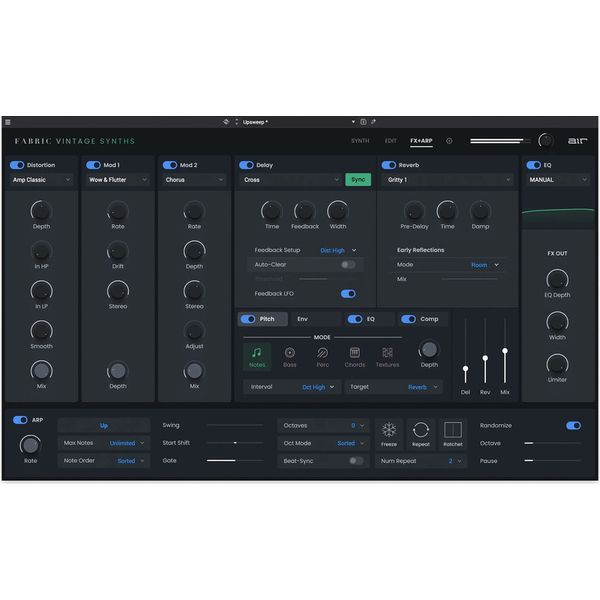Enable the Beat-Sync switch
This screenshot has width=600, height=600.
tap(356, 461)
